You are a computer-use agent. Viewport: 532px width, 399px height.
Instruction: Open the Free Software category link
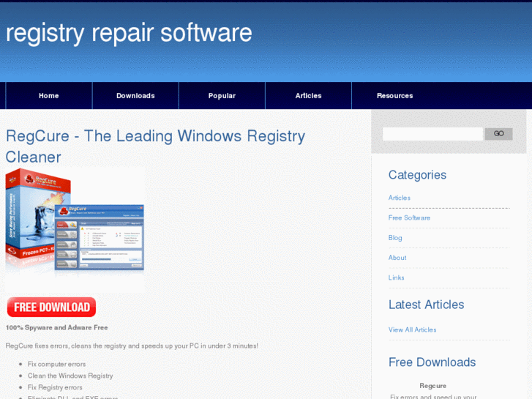pos(409,217)
